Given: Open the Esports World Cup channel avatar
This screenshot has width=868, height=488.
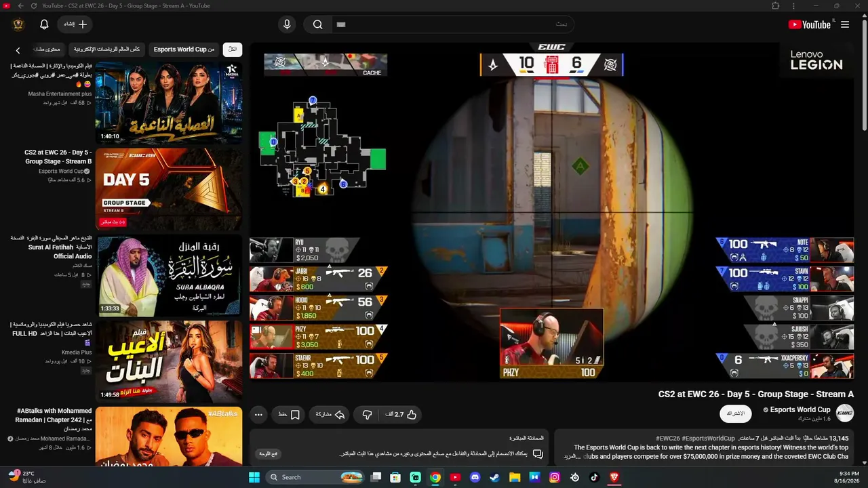Looking at the screenshot, I should [x=844, y=412].
